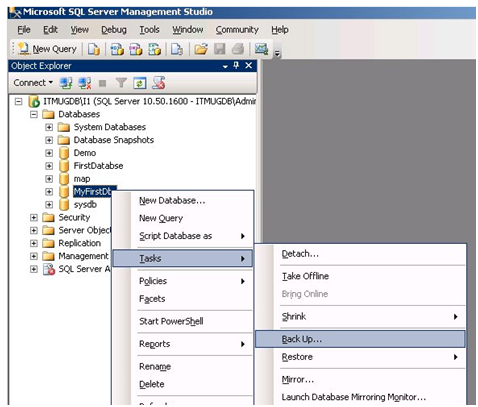Click the Disconnect server icon
The width and height of the screenshot is (478, 407).
click(85, 83)
